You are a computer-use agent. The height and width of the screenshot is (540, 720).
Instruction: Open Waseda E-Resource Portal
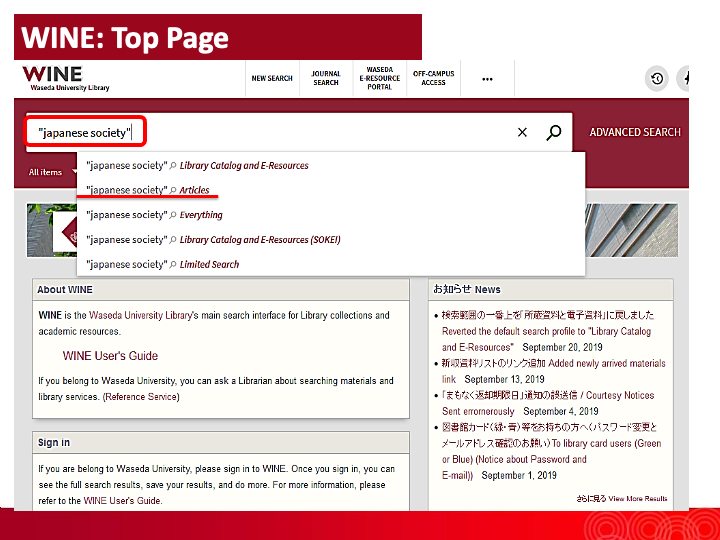click(380, 78)
